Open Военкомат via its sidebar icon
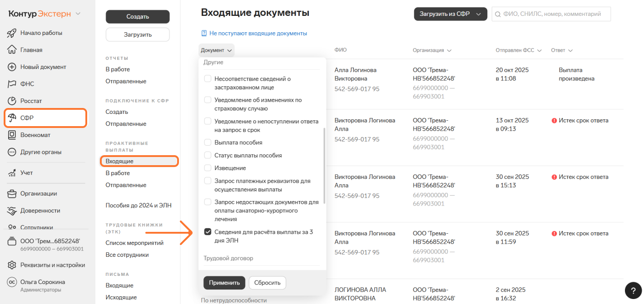Image resolution: width=644 pixels, height=304 pixels. pyautogui.click(x=12, y=135)
